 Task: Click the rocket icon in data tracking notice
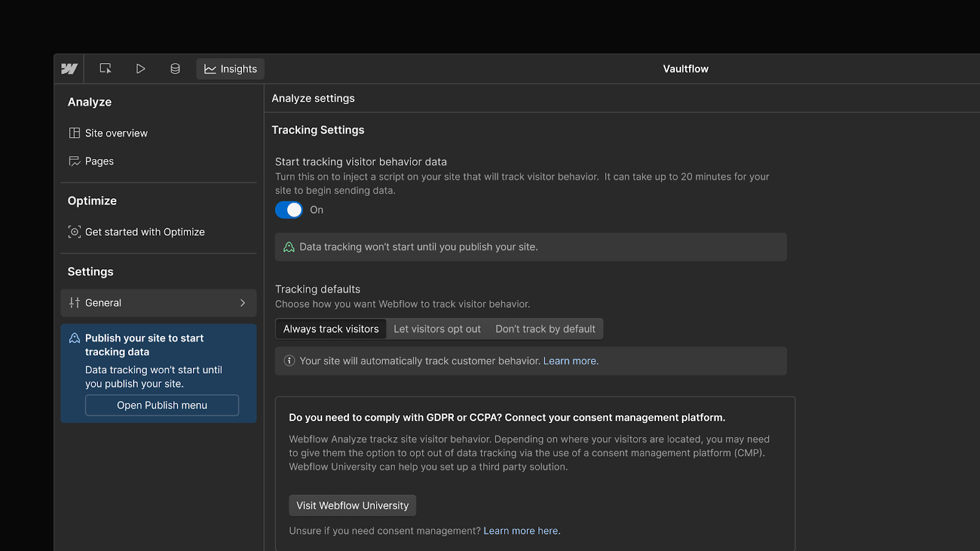[x=289, y=247]
